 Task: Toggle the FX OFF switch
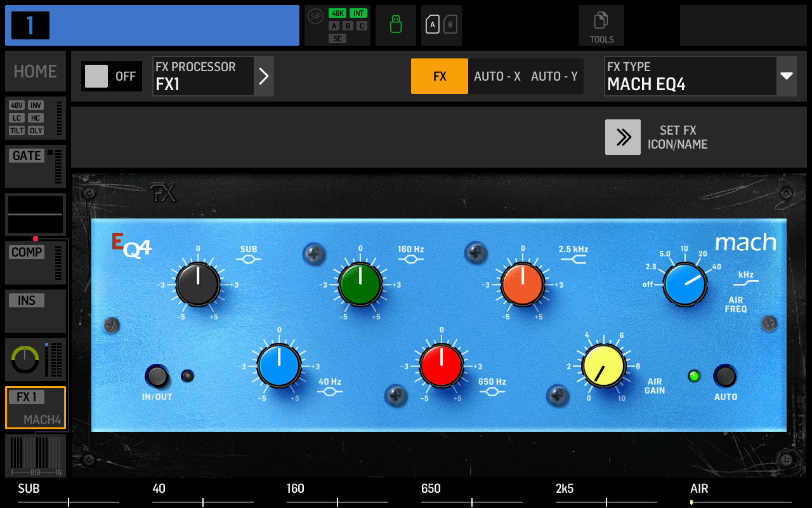click(111, 76)
